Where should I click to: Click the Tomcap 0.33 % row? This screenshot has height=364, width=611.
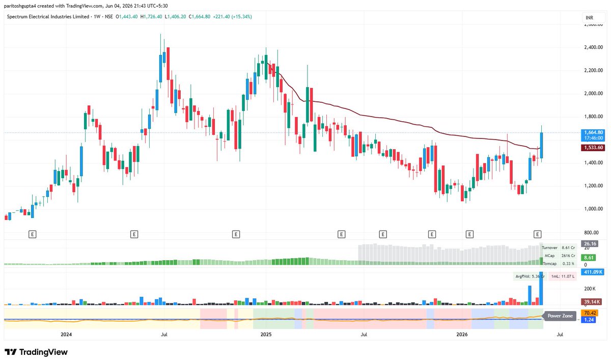(559, 263)
